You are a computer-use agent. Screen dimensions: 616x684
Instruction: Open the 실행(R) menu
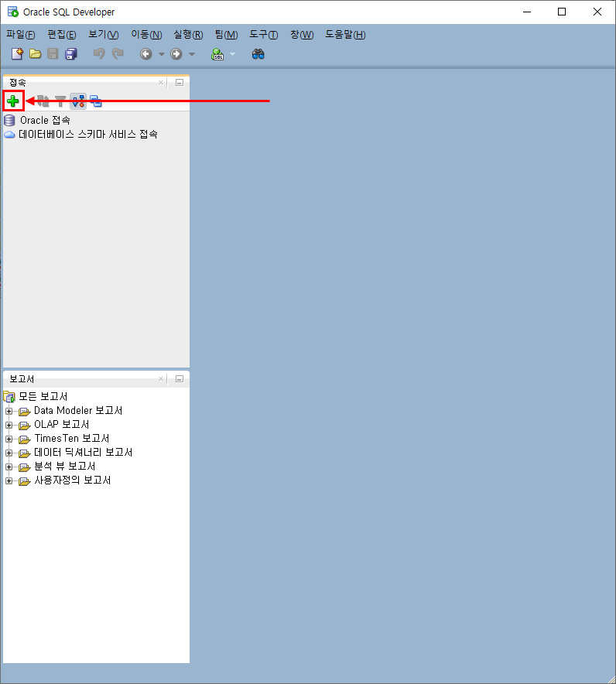pos(188,35)
